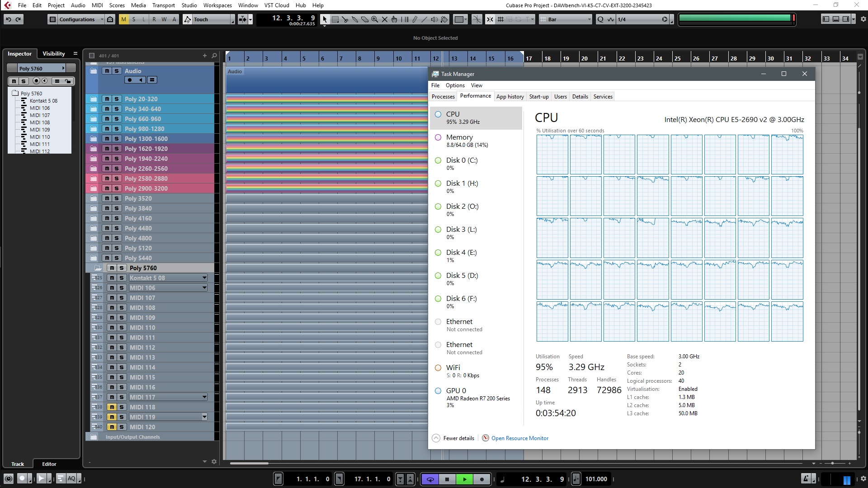The height and width of the screenshot is (488, 868).
Task: Mute the Poly 20-320 folder track
Action: tap(107, 99)
